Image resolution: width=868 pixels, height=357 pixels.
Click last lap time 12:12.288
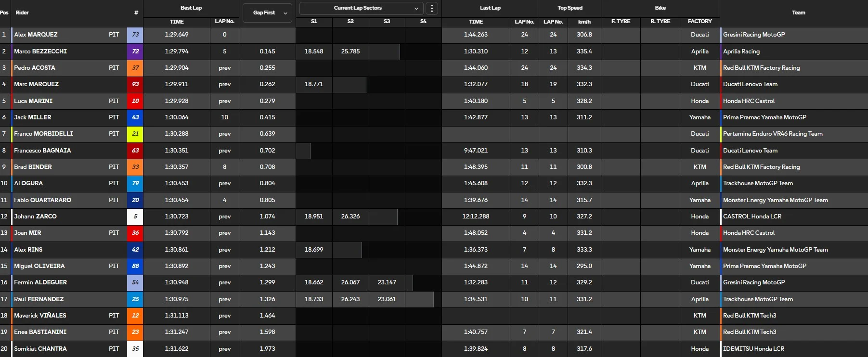coord(476,217)
